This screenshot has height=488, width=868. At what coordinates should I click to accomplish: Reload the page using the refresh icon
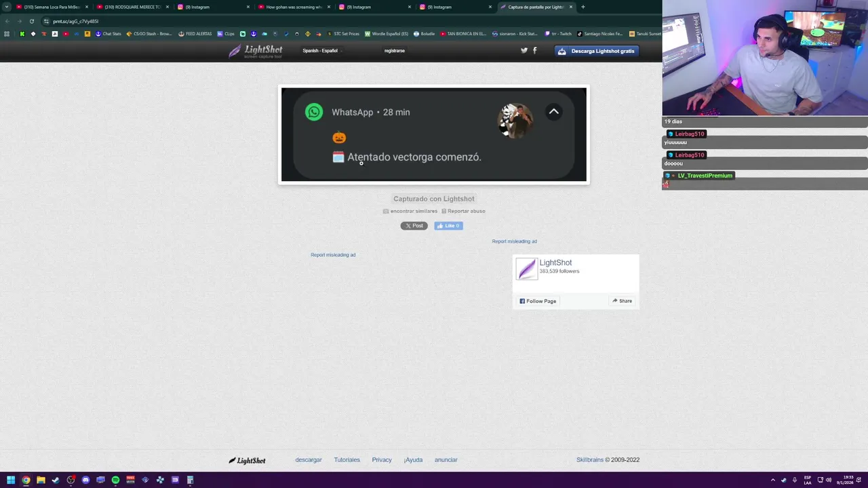pyautogui.click(x=31, y=21)
